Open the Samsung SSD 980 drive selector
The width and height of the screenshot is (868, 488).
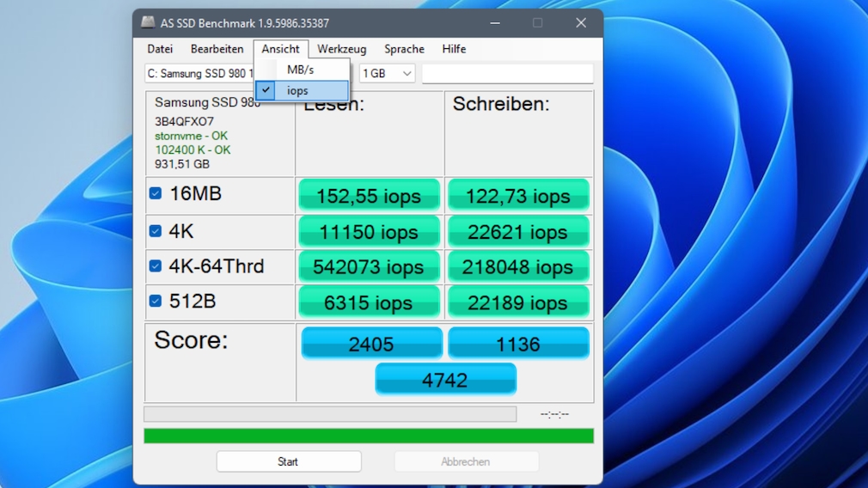199,74
